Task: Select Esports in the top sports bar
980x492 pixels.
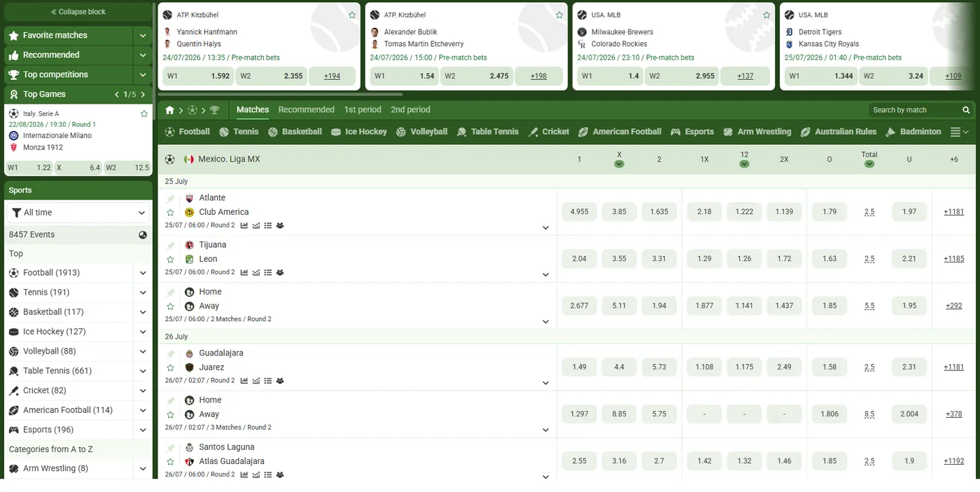Action: pyautogui.click(x=692, y=132)
